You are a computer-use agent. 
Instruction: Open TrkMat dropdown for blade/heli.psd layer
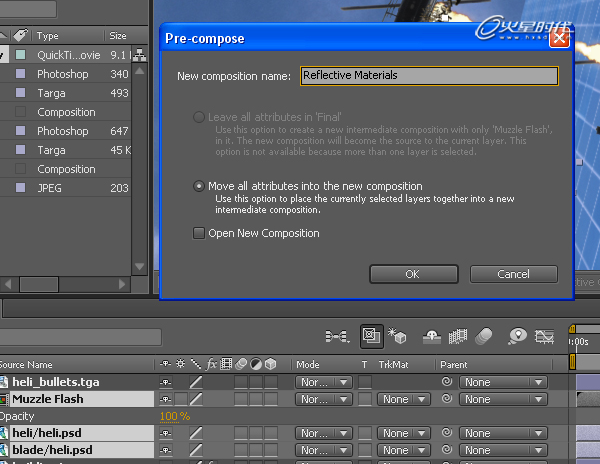coord(404,450)
